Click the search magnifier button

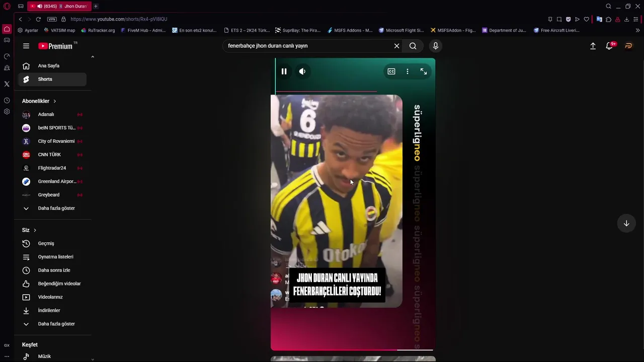(413, 46)
